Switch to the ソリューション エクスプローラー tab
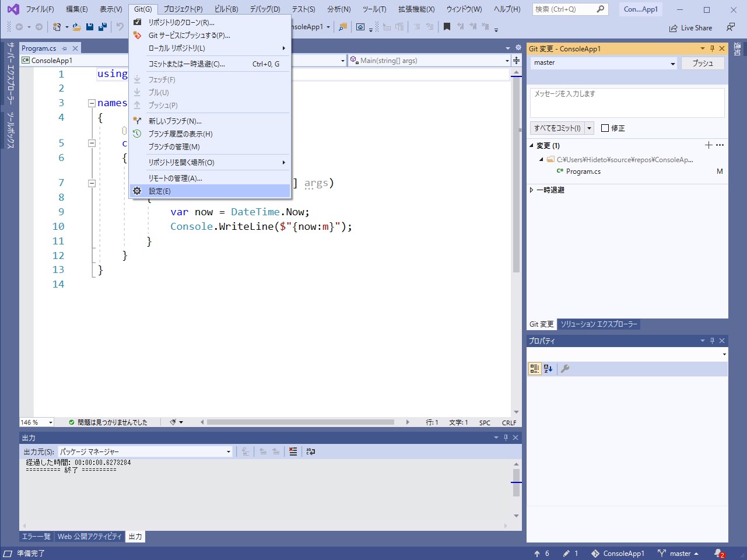 pyautogui.click(x=599, y=324)
